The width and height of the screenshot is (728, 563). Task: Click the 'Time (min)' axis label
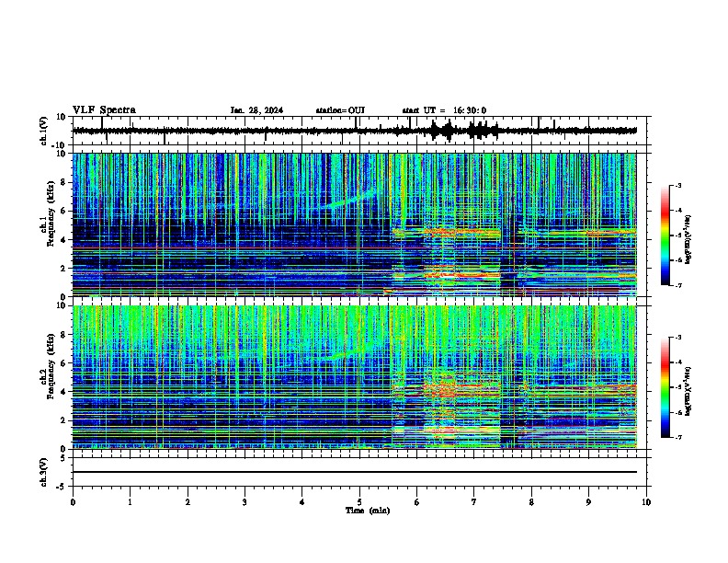(x=368, y=511)
